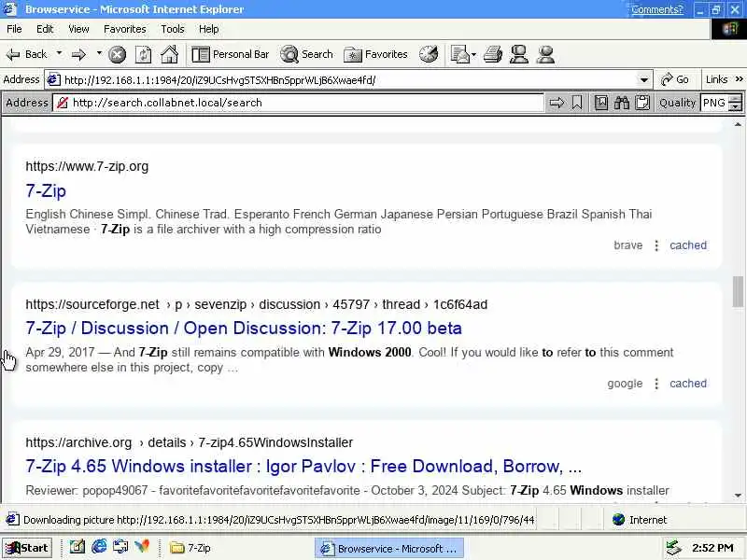
Task: Open the Forward history dropdown arrow
Action: [x=99, y=53]
